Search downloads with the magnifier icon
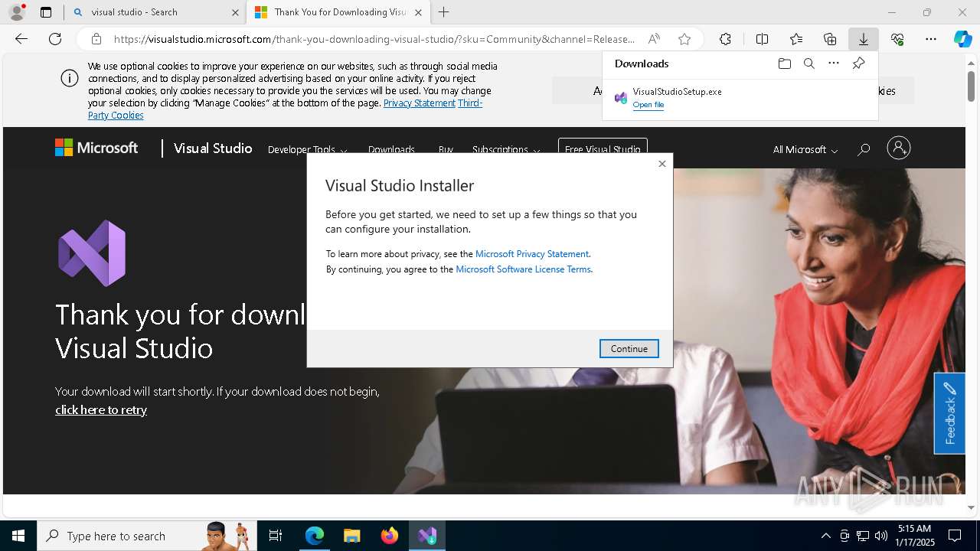The height and width of the screenshot is (551, 980). coord(808,64)
